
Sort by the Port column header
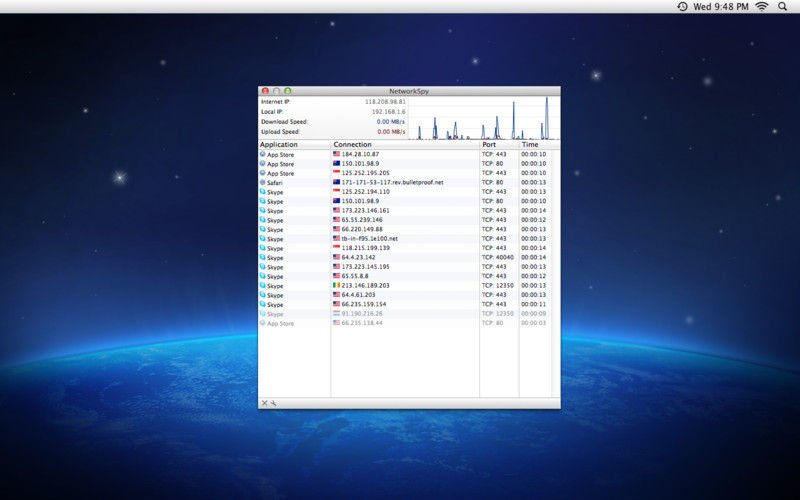point(499,144)
